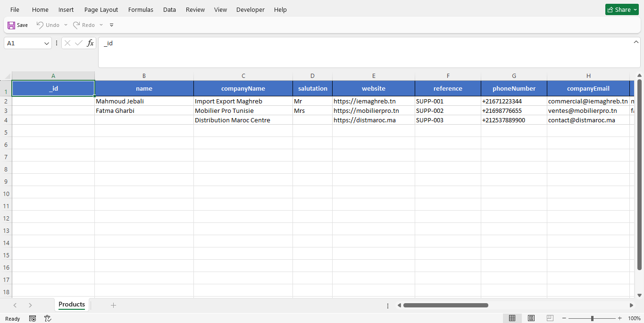Click the Insert Function fx icon
This screenshot has width=644, height=323.
point(90,43)
